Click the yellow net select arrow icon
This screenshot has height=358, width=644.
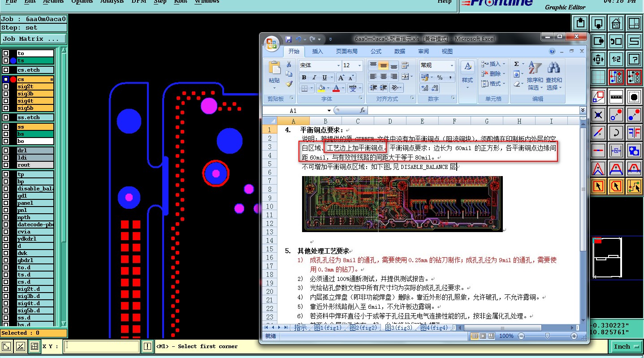[x=635, y=185]
